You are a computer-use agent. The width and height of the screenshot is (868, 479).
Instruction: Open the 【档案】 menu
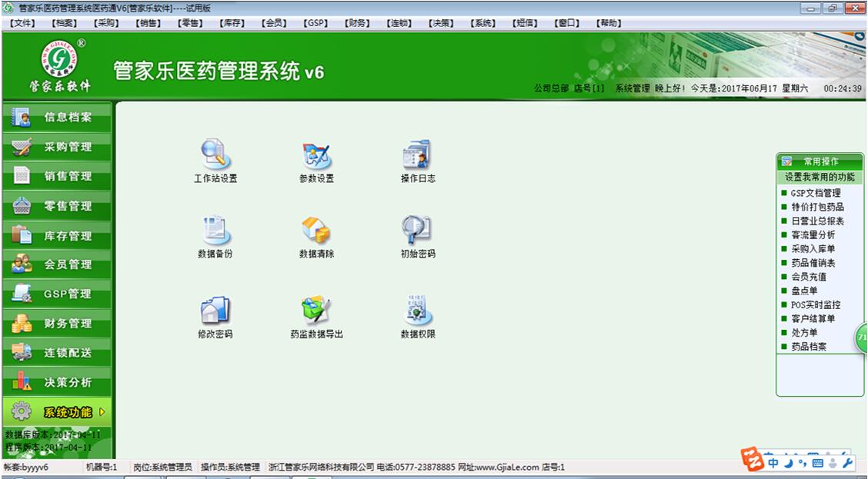pyautogui.click(x=64, y=23)
